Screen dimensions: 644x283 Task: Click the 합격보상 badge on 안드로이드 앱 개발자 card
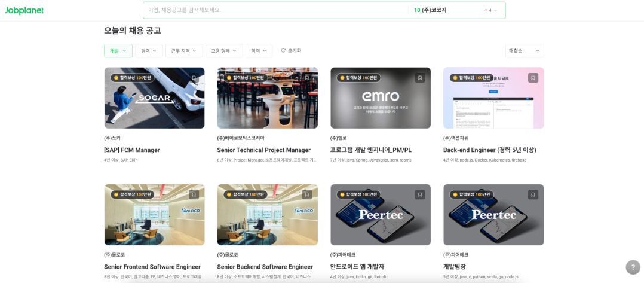tap(358, 194)
